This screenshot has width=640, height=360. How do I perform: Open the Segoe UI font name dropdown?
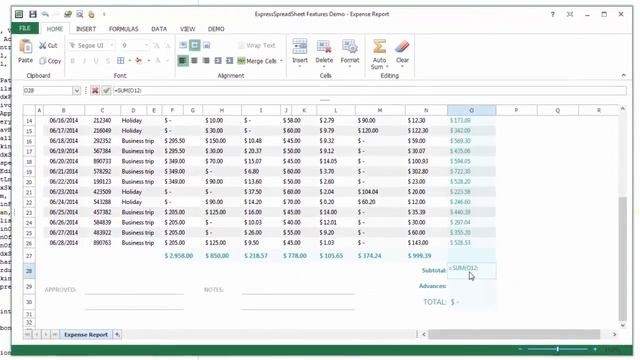(112, 46)
